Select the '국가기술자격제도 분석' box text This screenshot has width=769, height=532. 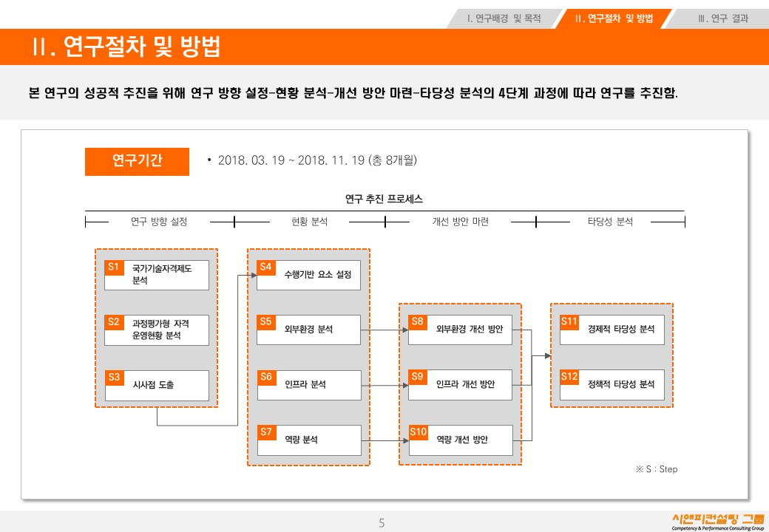[162, 274]
